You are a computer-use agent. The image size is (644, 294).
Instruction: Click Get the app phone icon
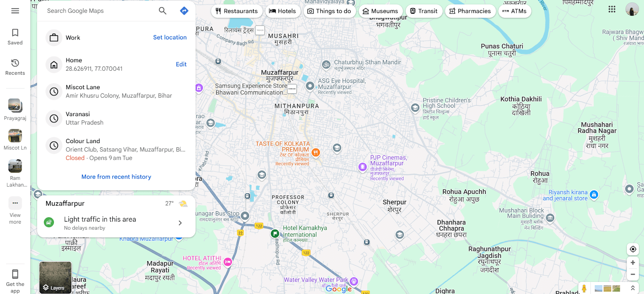click(15, 274)
